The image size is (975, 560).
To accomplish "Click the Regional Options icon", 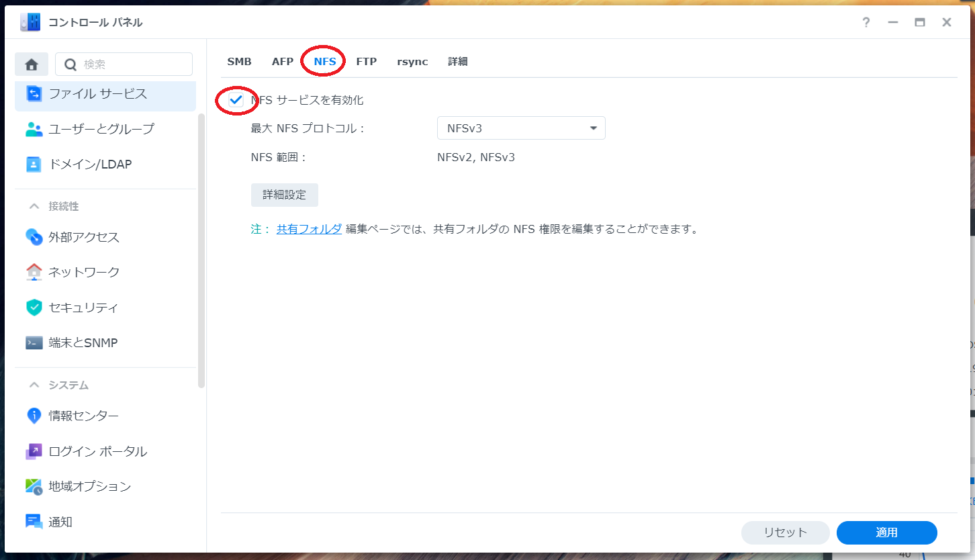I will [34, 487].
